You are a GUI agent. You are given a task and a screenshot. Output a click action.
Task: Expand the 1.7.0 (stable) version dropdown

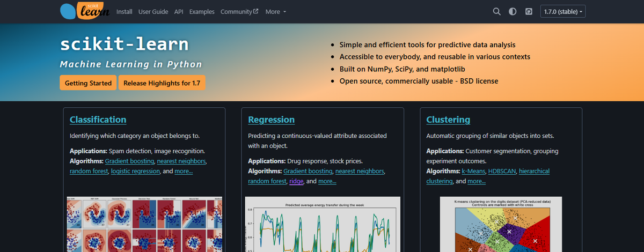(563, 11)
